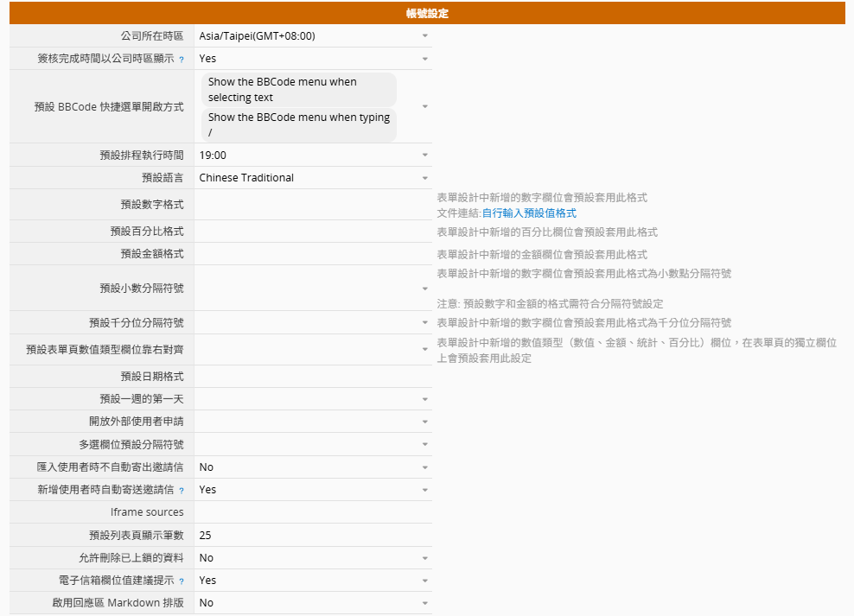Open the 預設千分位分隔符號 dropdown
Screen dimensions: 854x616
(x=312, y=322)
